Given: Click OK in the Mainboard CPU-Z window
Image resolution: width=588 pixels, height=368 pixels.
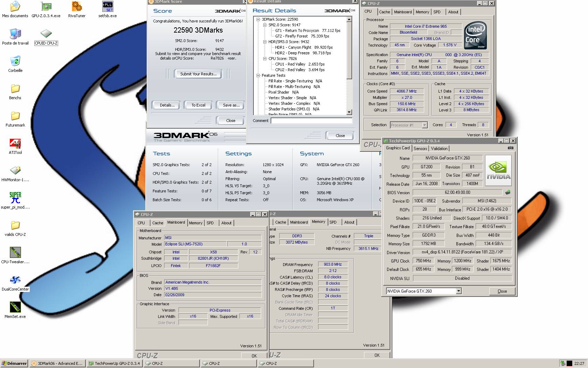Looking at the screenshot, I should click(x=254, y=356).
